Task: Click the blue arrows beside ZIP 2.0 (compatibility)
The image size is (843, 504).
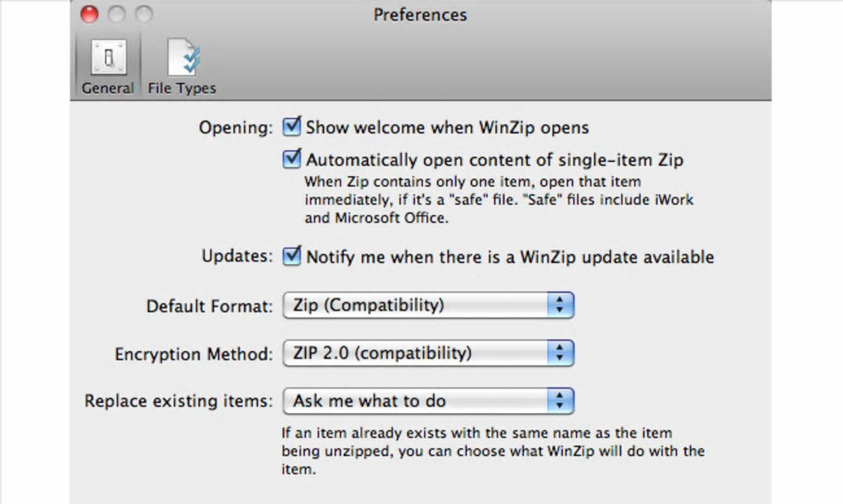Action: click(560, 354)
